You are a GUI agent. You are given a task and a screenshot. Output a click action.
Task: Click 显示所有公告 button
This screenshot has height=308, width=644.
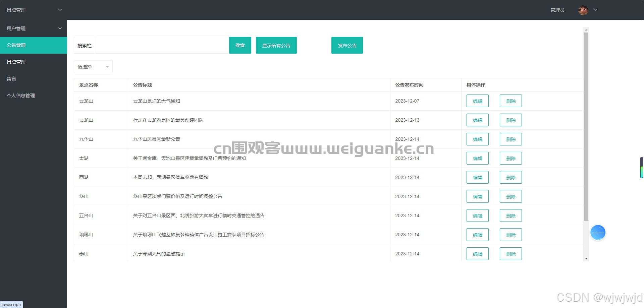[x=276, y=45]
